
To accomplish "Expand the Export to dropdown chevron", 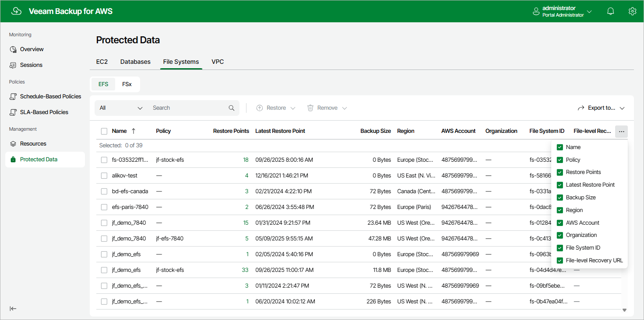I will pyautogui.click(x=622, y=108).
